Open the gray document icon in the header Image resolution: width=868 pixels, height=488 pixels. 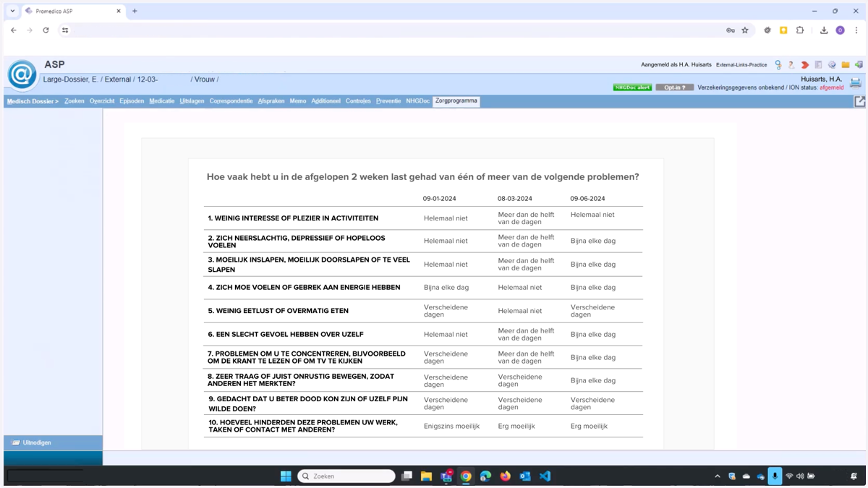818,65
